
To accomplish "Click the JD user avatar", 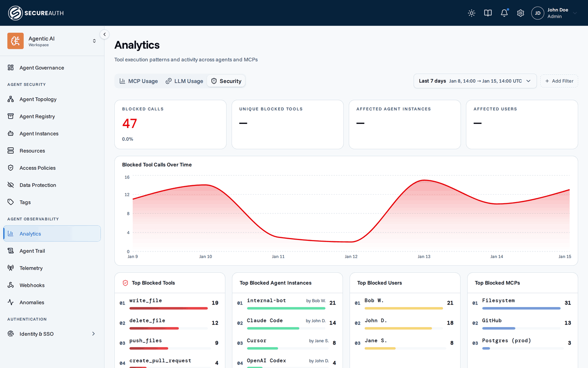I will [x=538, y=13].
